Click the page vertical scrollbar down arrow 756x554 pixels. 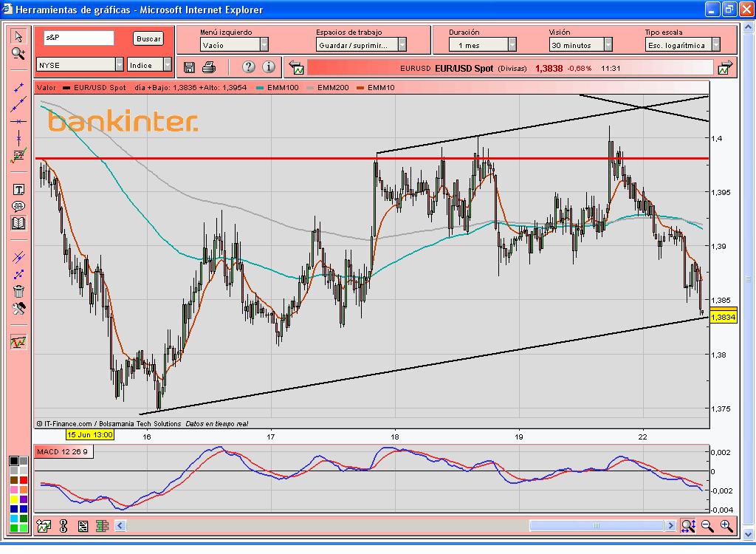coord(748,534)
